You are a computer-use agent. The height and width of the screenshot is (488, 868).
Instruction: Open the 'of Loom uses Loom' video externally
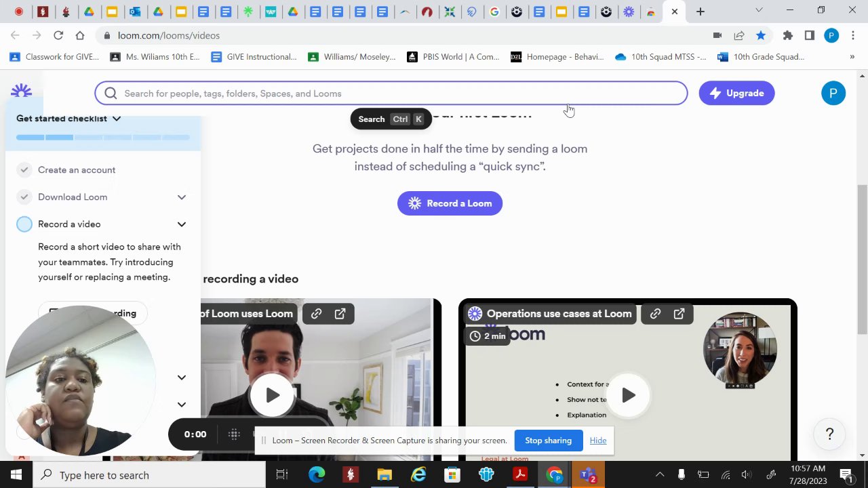pyautogui.click(x=340, y=314)
